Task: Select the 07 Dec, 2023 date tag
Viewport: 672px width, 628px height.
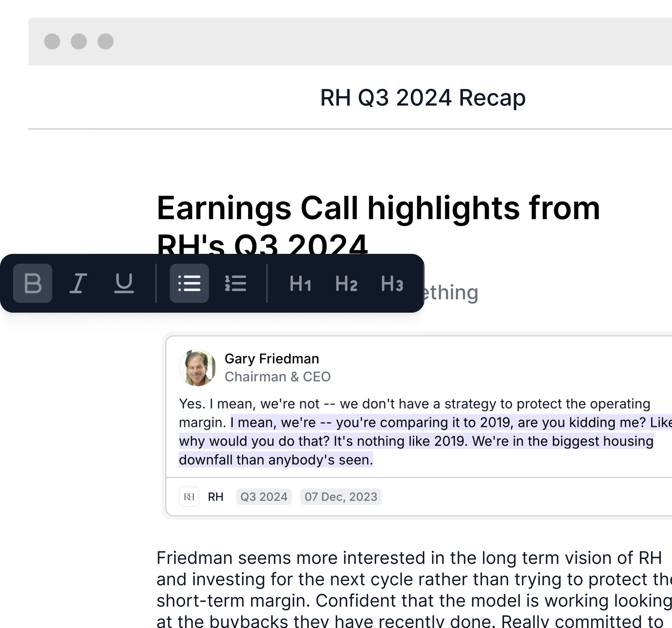Action: tap(341, 497)
